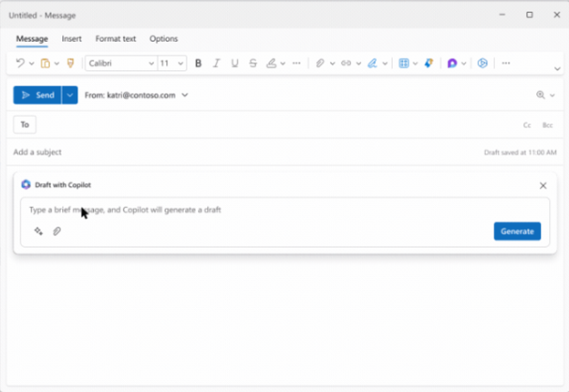Click the undo icon
The width and height of the screenshot is (569, 392).
[x=20, y=64]
